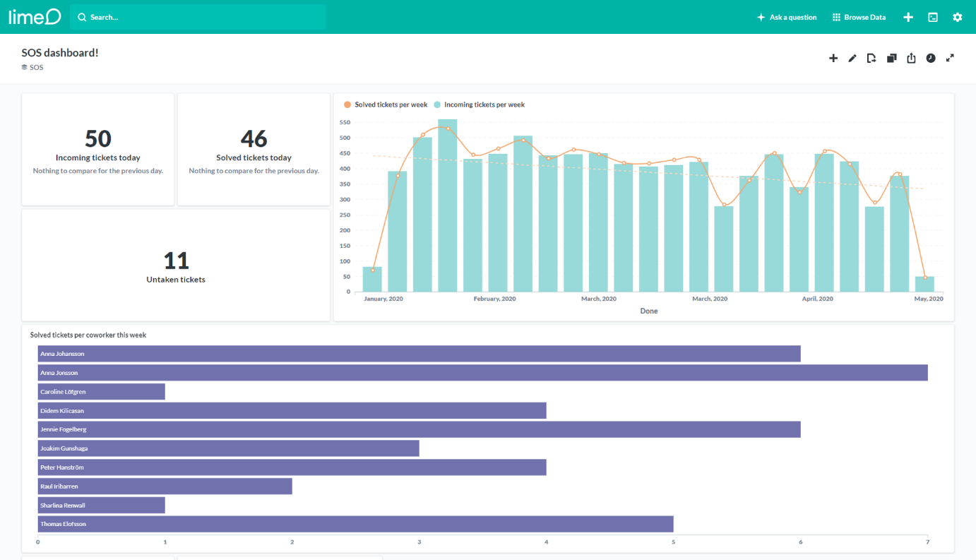The width and height of the screenshot is (976, 560).
Task: Click the pencil icon to edit dashboard
Action: [852, 59]
